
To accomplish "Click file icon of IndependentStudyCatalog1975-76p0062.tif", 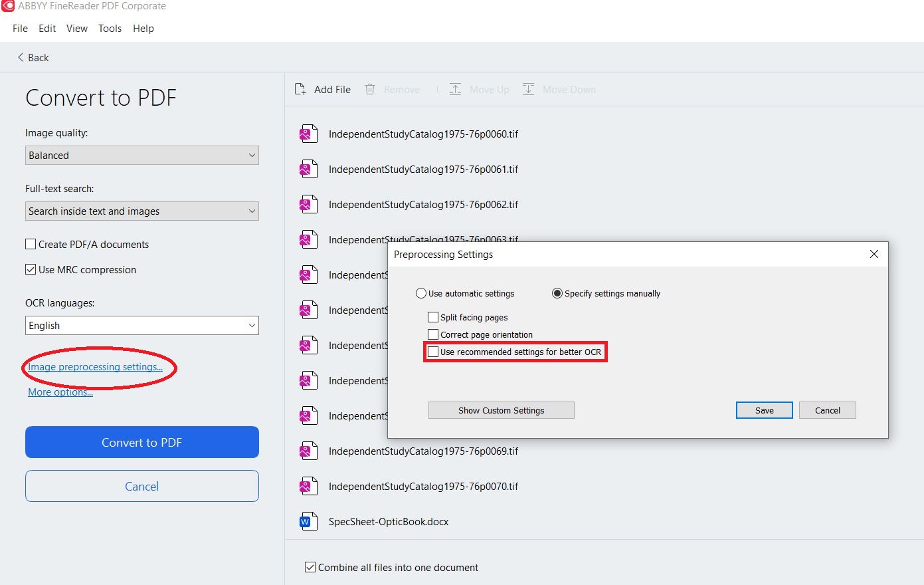I will coord(306,205).
